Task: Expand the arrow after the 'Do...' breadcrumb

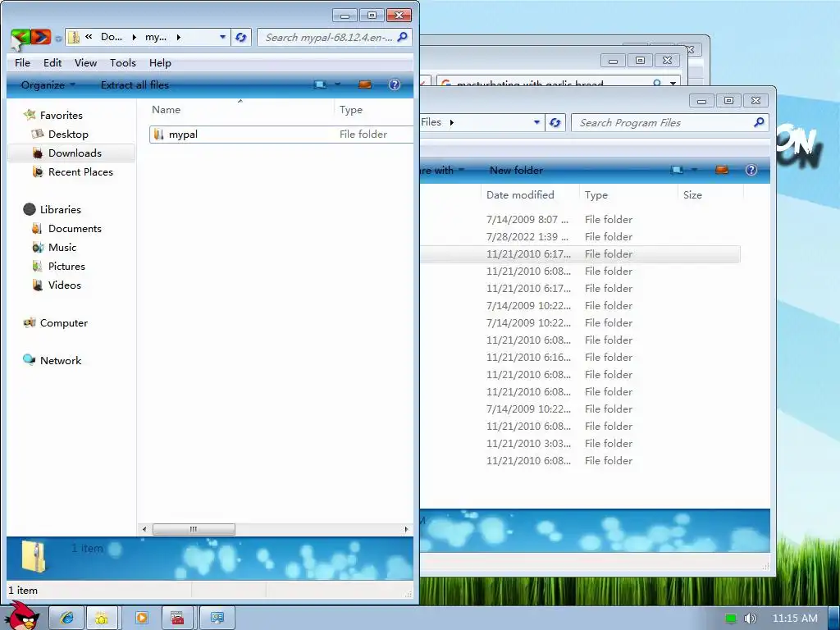Action: [134, 37]
